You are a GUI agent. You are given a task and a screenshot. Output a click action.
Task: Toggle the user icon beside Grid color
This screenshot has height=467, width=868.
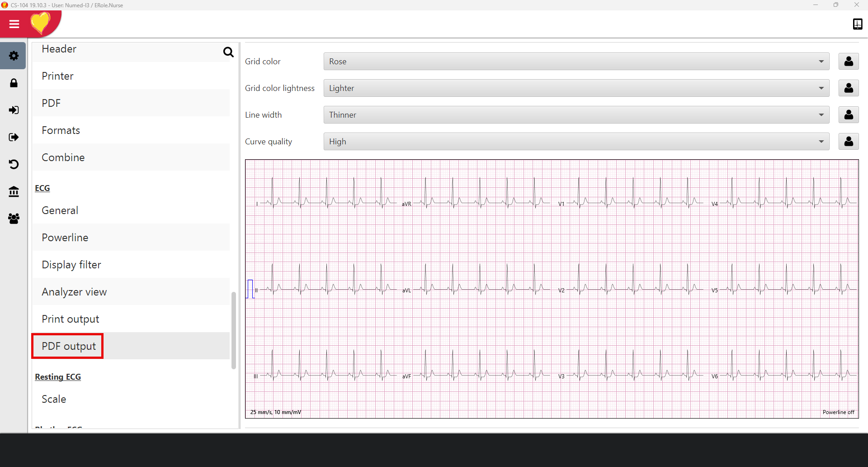pyautogui.click(x=848, y=62)
